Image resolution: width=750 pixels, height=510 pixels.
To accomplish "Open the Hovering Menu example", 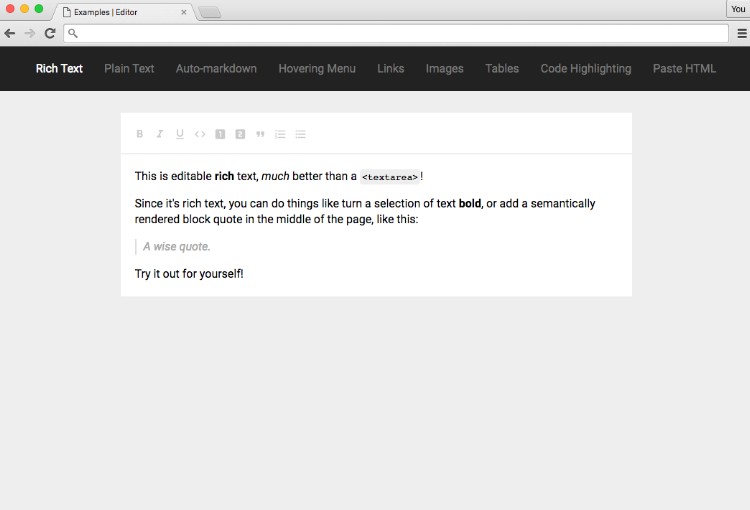I will (x=317, y=69).
